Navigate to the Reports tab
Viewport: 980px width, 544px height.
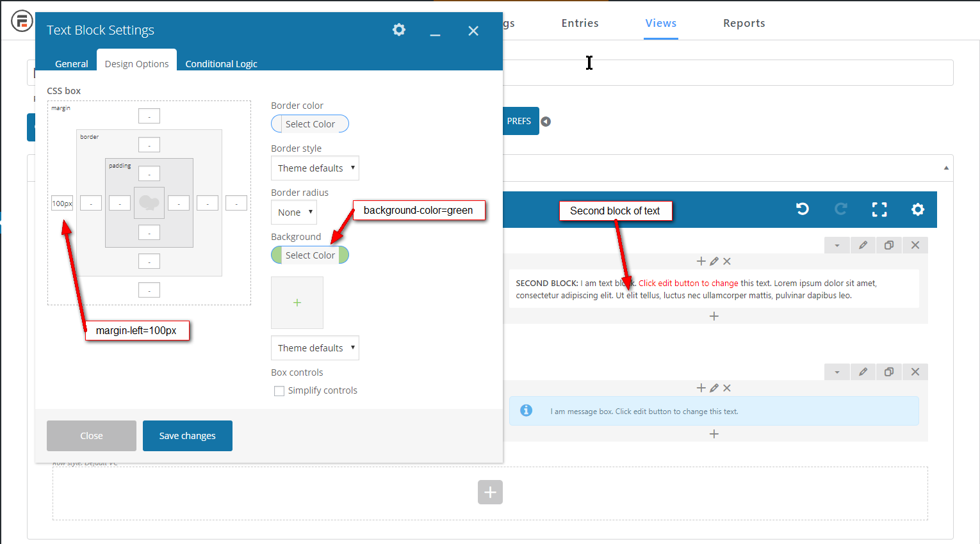tap(744, 23)
